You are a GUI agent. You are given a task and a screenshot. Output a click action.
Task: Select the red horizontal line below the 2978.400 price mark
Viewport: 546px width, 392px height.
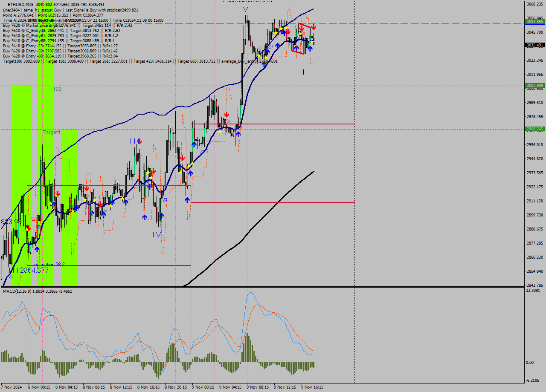tap(273, 124)
